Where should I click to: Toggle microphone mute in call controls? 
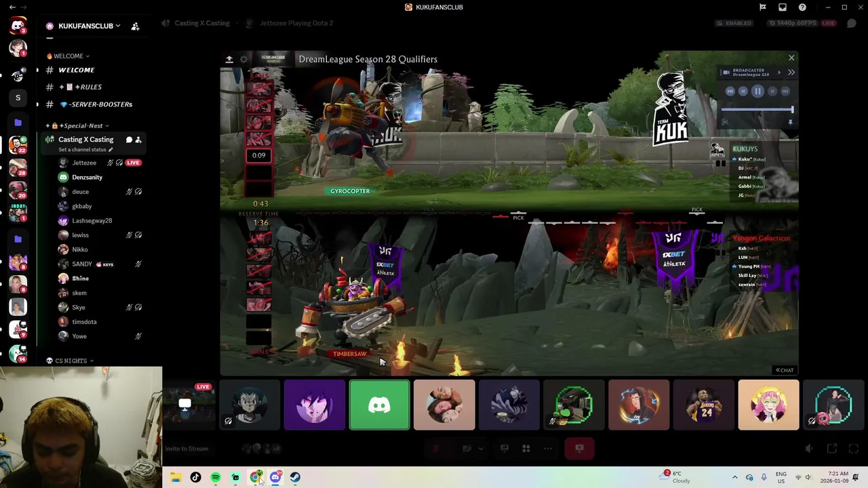pyautogui.click(x=436, y=449)
